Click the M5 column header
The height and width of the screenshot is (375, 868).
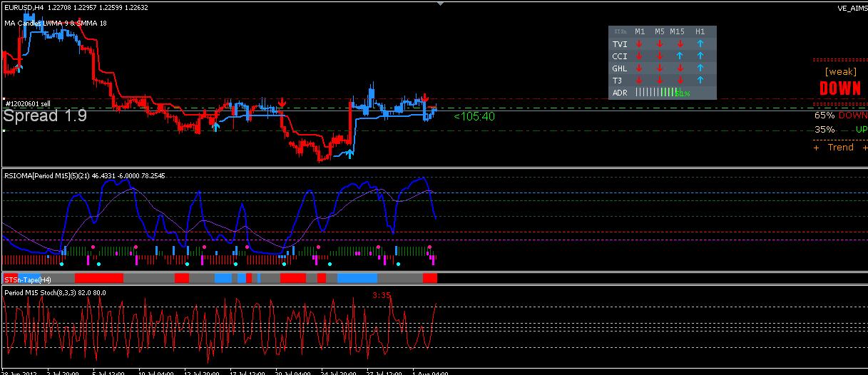[660, 31]
